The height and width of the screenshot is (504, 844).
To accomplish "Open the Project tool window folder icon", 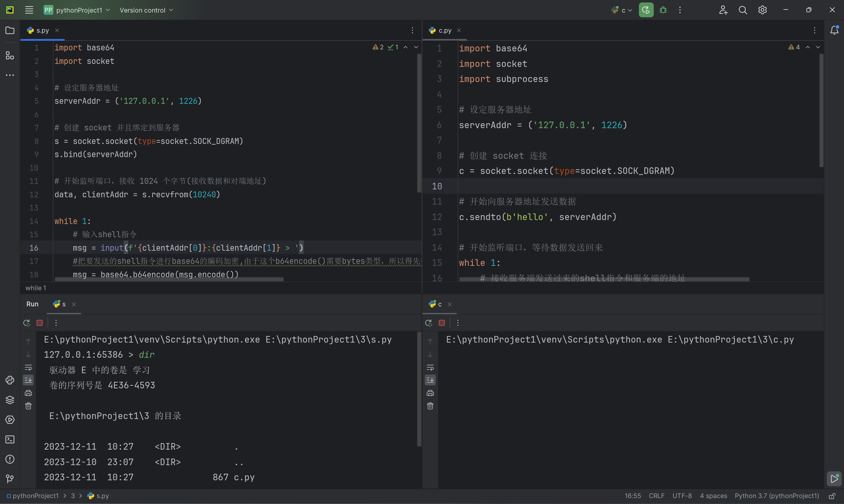I will [x=10, y=31].
